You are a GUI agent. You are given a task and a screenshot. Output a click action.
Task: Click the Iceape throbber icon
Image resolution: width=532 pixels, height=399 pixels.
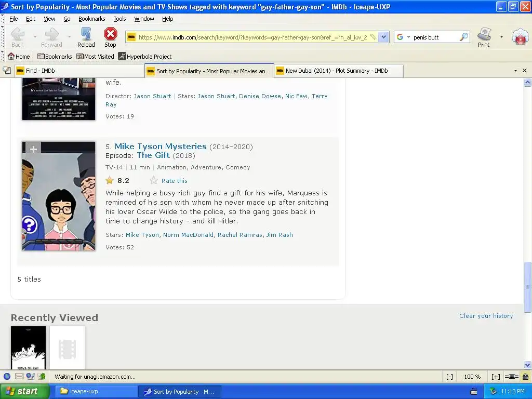coord(521,37)
